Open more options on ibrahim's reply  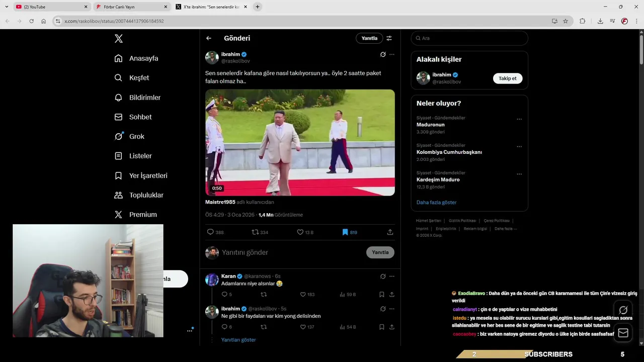point(392,309)
